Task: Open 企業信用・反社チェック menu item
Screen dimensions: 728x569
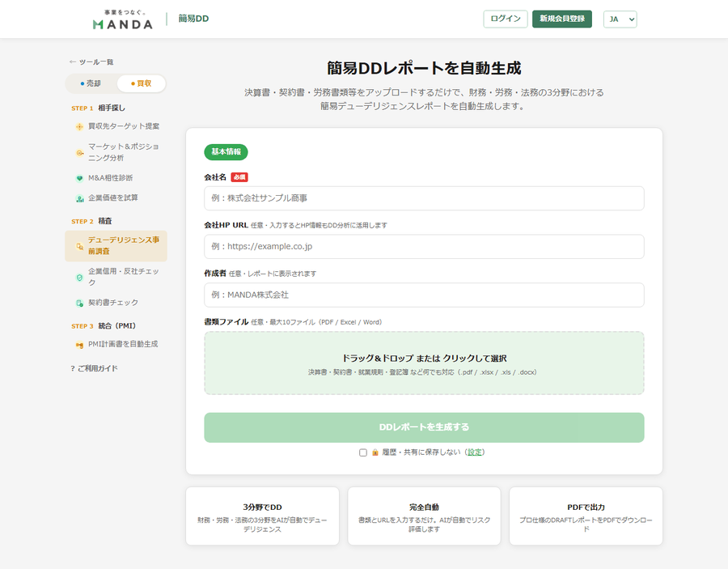Action: (116, 277)
